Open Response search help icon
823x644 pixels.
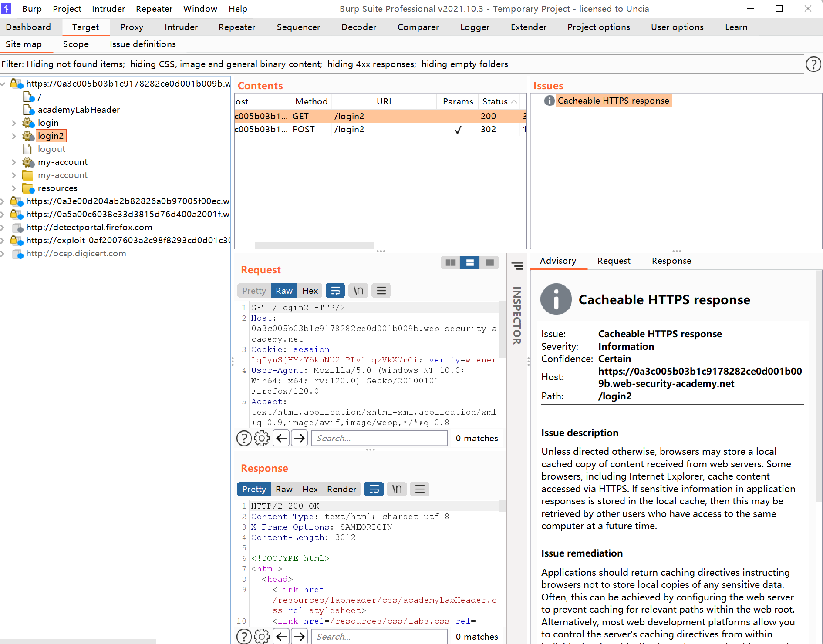[x=244, y=637]
